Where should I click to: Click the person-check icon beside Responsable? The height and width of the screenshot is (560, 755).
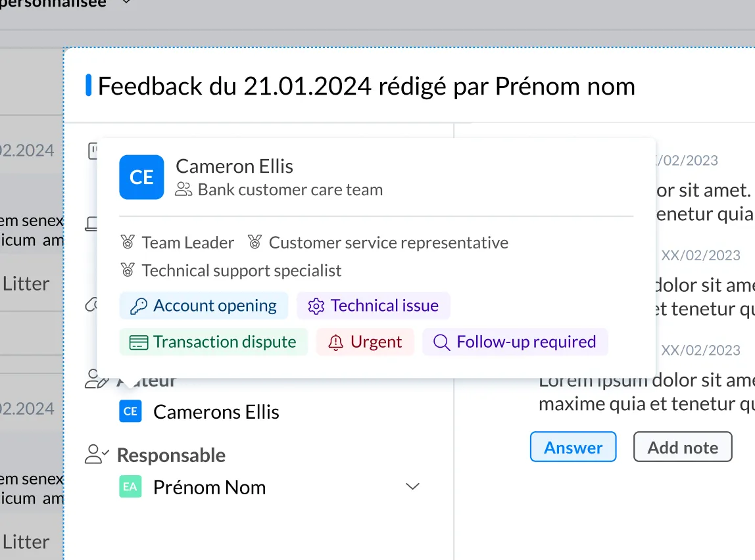tap(97, 454)
